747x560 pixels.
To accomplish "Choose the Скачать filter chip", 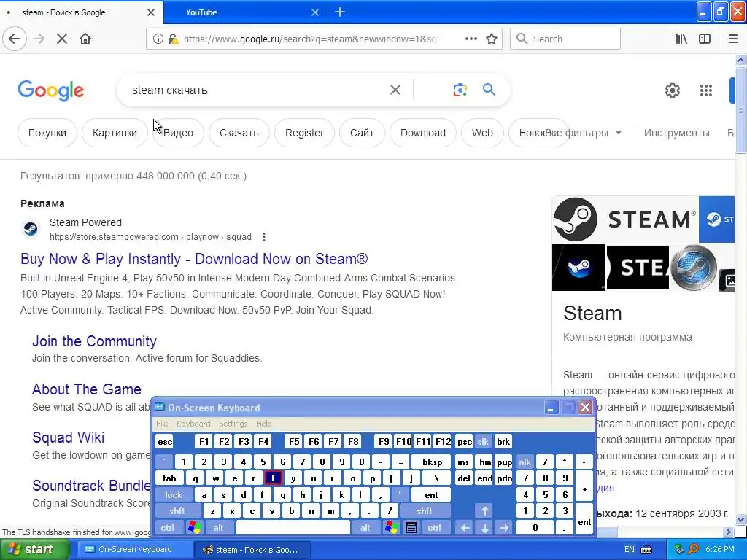I will click(x=239, y=133).
